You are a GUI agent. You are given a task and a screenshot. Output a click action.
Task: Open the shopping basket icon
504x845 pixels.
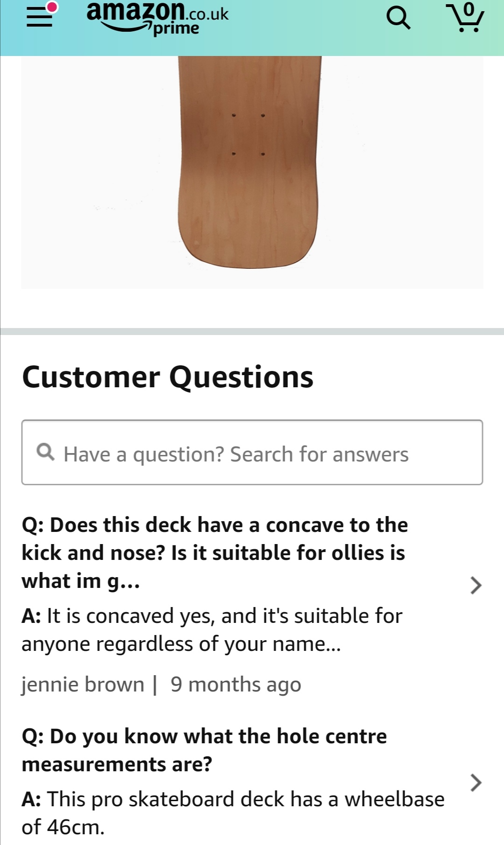(465, 18)
